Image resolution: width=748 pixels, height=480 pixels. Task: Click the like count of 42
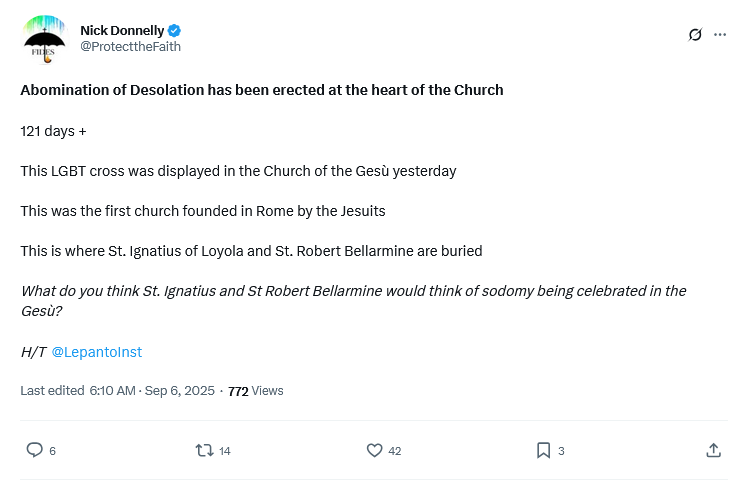[394, 451]
